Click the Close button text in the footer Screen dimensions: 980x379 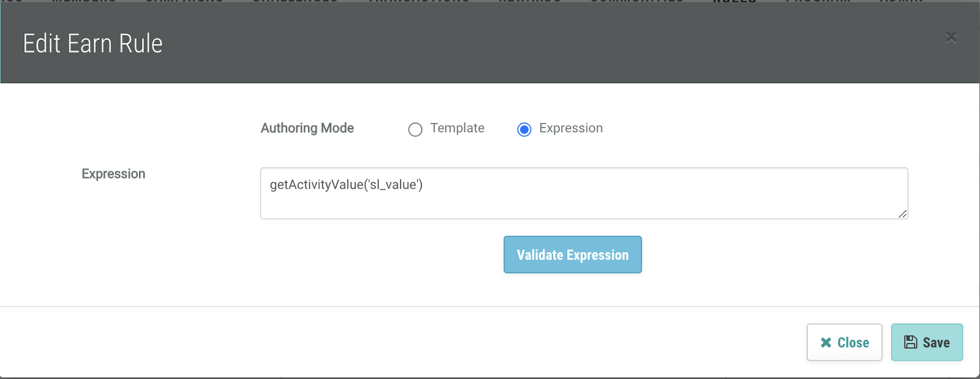(x=853, y=343)
